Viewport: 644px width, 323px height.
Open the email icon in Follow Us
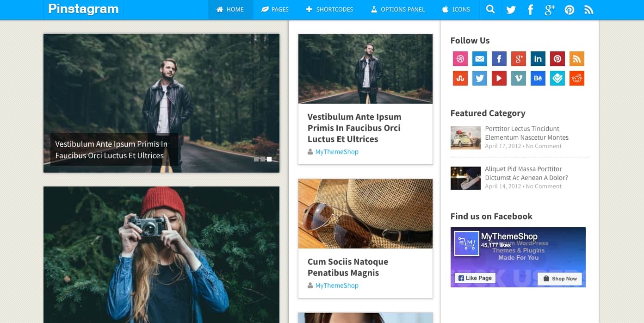[480, 59]
